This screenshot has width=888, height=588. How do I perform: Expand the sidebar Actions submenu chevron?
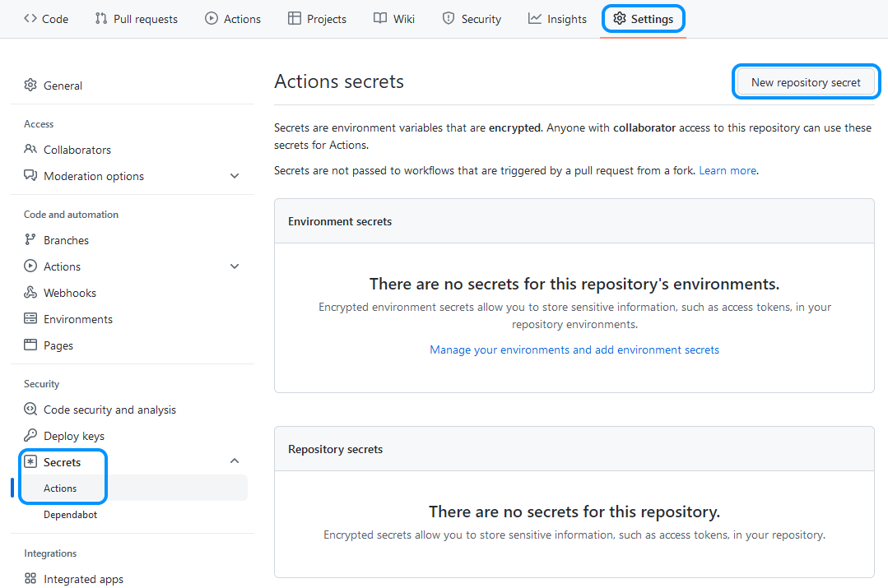tap(235, 266)
